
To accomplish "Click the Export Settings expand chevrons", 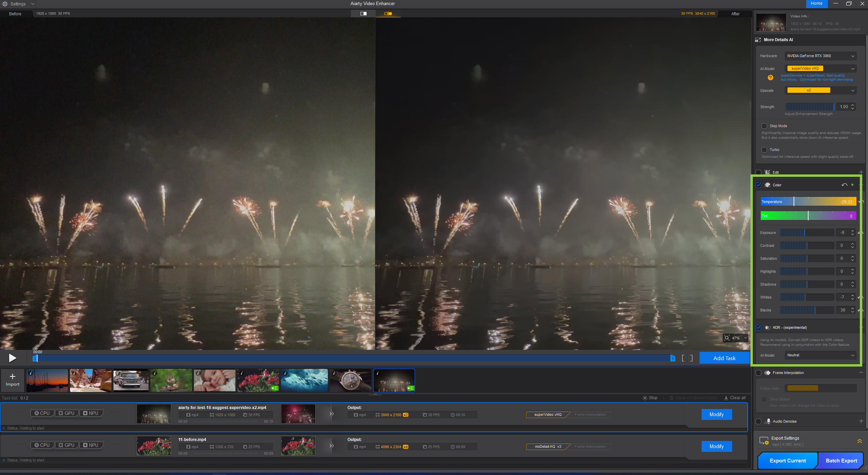I will [x=859, y=441].
